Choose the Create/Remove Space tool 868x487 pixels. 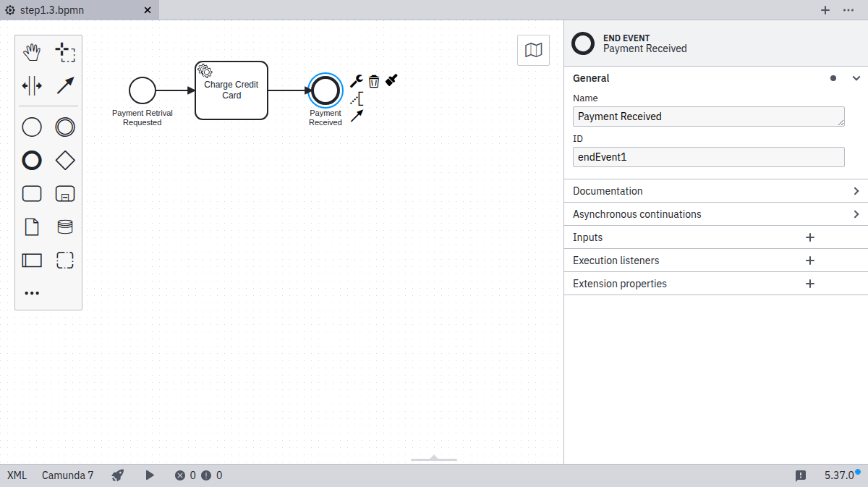click(x=32, y=85)
